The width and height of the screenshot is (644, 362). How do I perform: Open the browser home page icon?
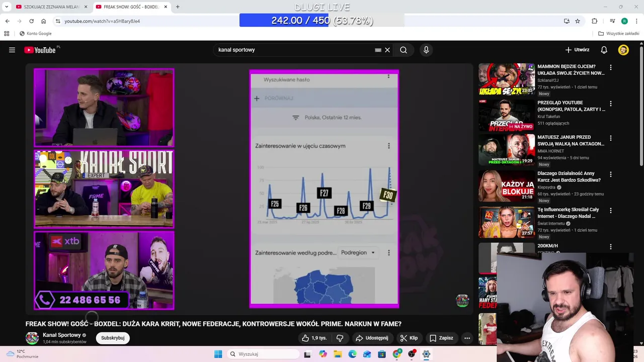pos(44,21)
